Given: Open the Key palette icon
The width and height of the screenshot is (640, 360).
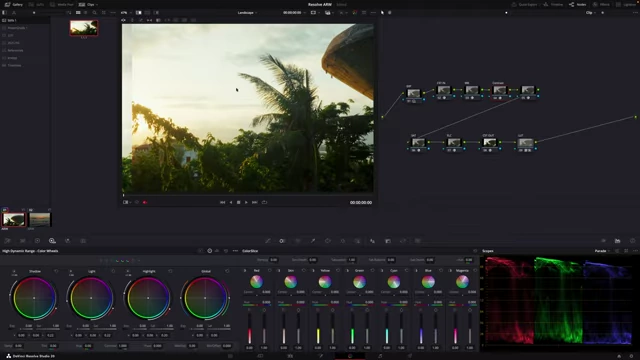Looking at the screenshot, I should click(x=388, y=241).
